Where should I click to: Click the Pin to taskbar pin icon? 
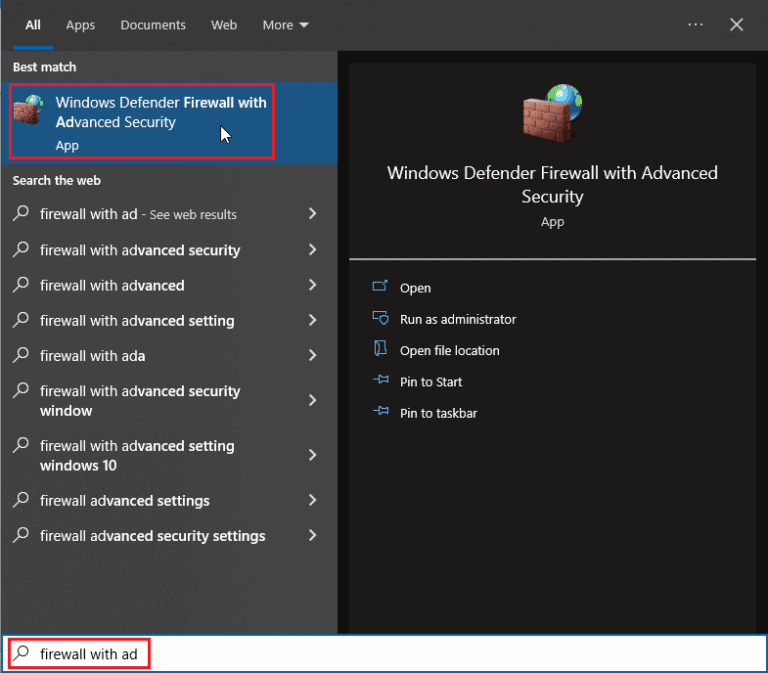click(381, 411)
